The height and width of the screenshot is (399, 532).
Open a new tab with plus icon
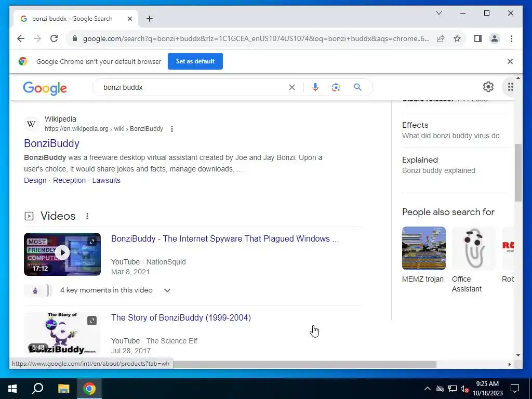[150, 19]
